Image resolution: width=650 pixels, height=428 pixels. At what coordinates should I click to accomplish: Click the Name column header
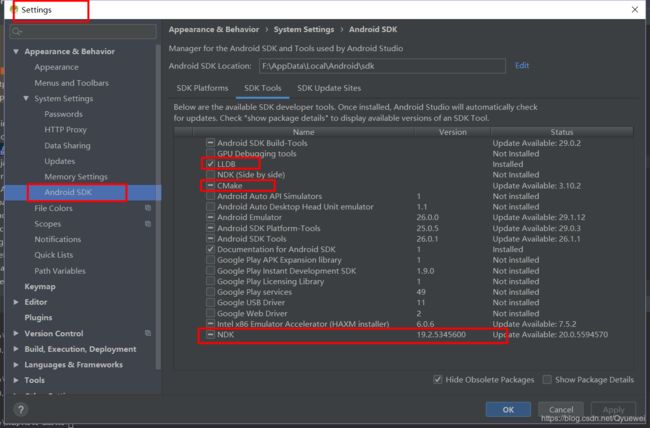point(303,132)
